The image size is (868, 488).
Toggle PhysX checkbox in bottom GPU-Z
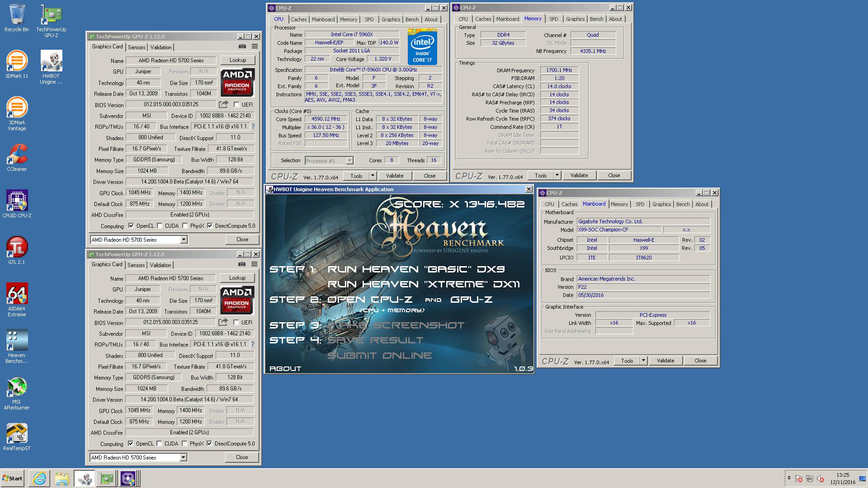[184, 444]
